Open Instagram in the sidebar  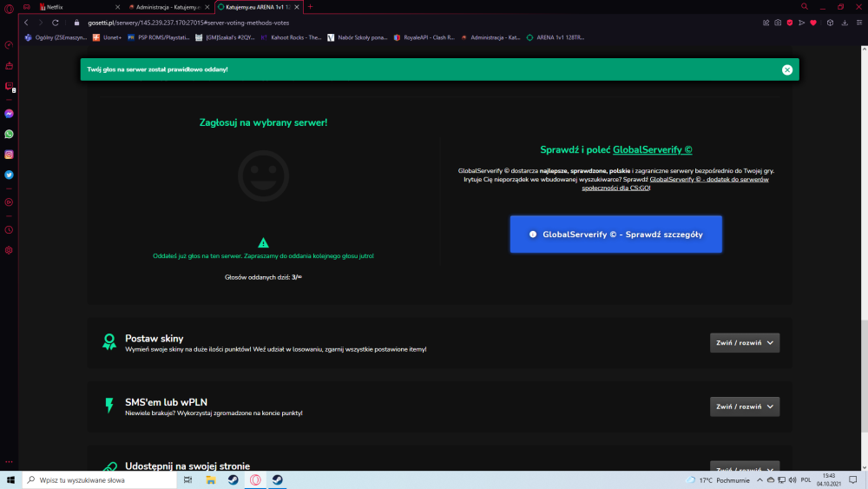pyautogui.click(x=9, y=155)
